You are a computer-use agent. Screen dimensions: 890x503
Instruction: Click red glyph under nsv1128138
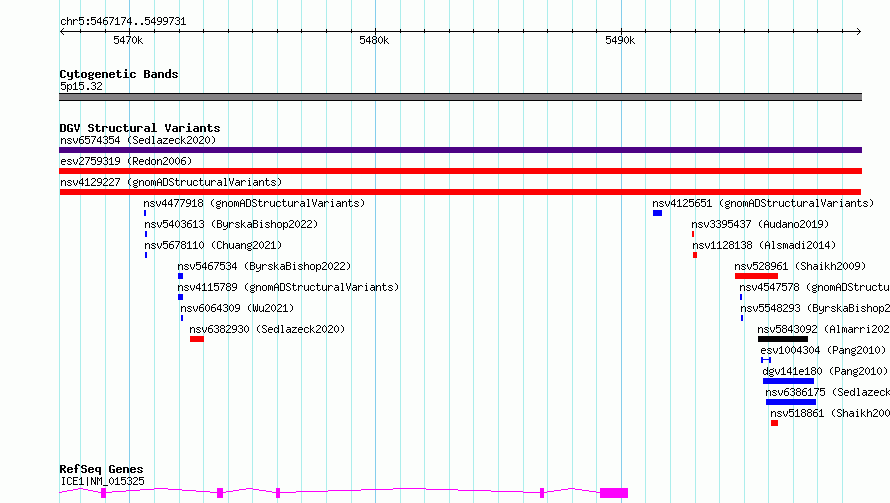pyautogui.click(x=695, y=255)
